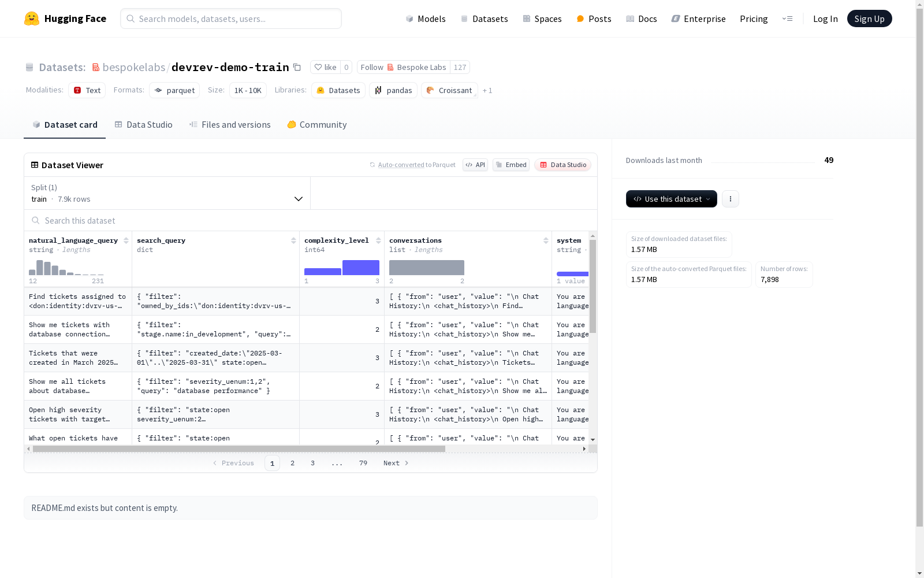The image size is (924, 578).
Task: Click the follower count 127
Action: pyautogui.click(x=460, y=67)
